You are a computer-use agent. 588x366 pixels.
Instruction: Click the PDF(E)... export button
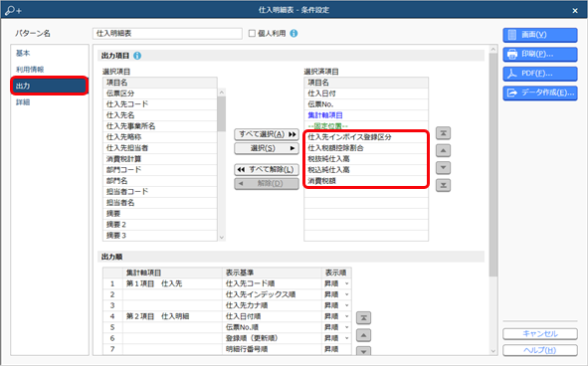click(540, 74)
